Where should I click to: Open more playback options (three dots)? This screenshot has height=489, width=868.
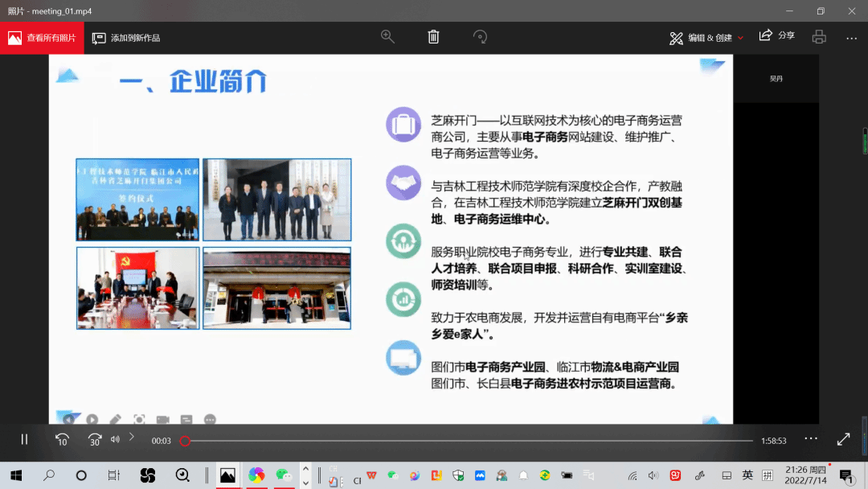pos(811,438)
